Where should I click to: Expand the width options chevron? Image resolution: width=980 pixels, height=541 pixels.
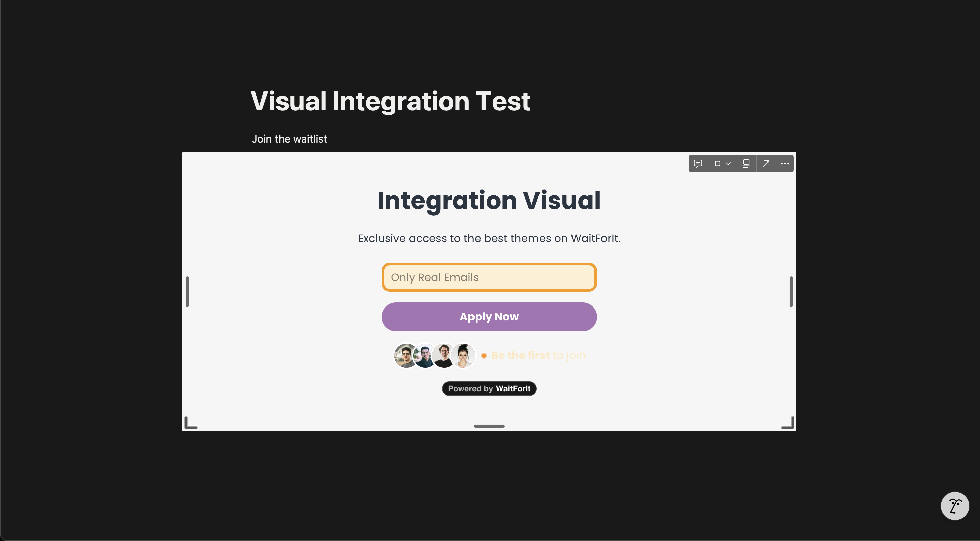(x=728, y=163)
